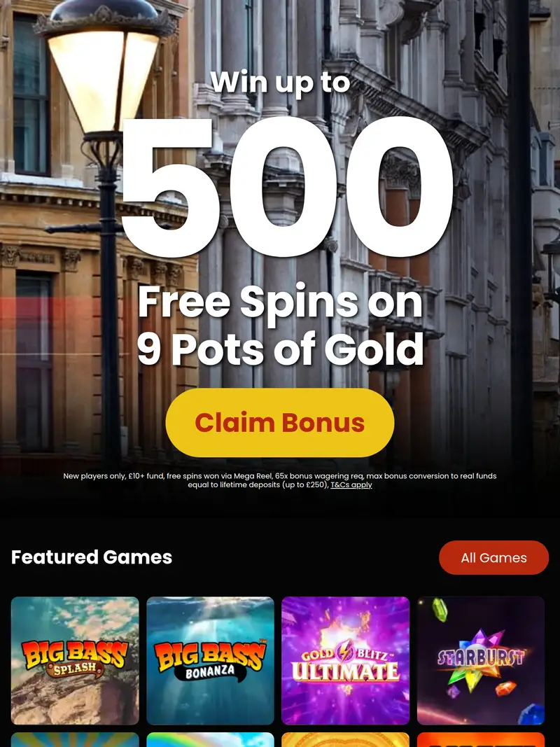Screen dimensions: 560x747
Task: Open the orange-red partial game tile
Action: pyautogui.click(x=481, y=740)
